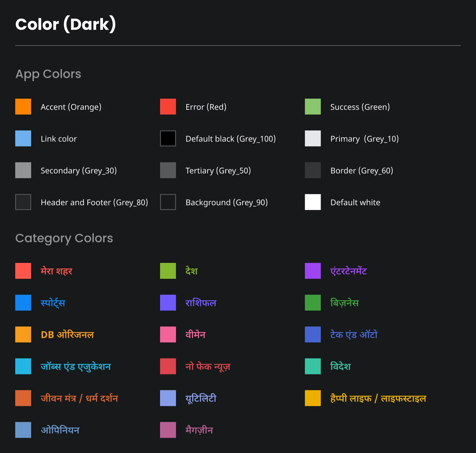Click the Default black (Grey_100) label
The height and width of the screenshot is (453, 476).
[x=231, y=139]
